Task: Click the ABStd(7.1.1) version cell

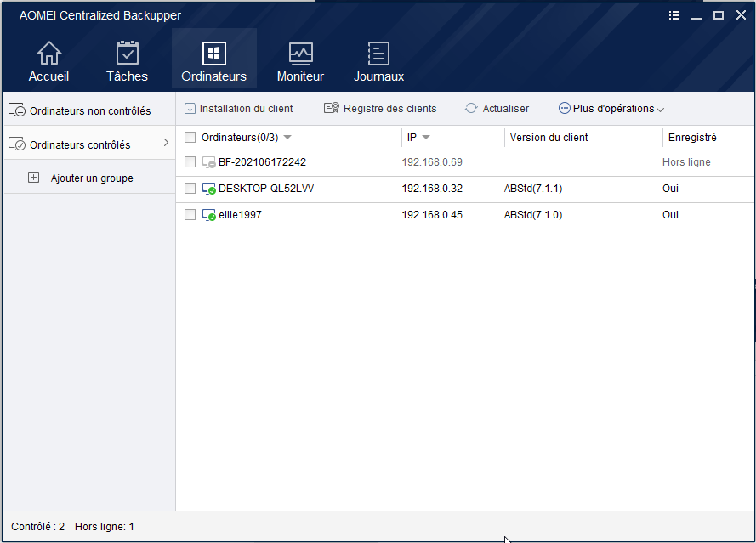Action: click(533, 189)
